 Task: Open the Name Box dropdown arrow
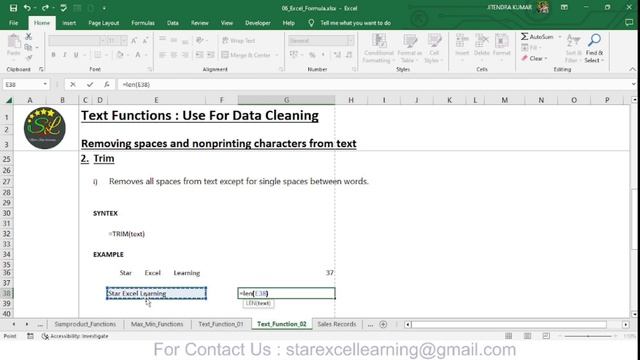45,84
